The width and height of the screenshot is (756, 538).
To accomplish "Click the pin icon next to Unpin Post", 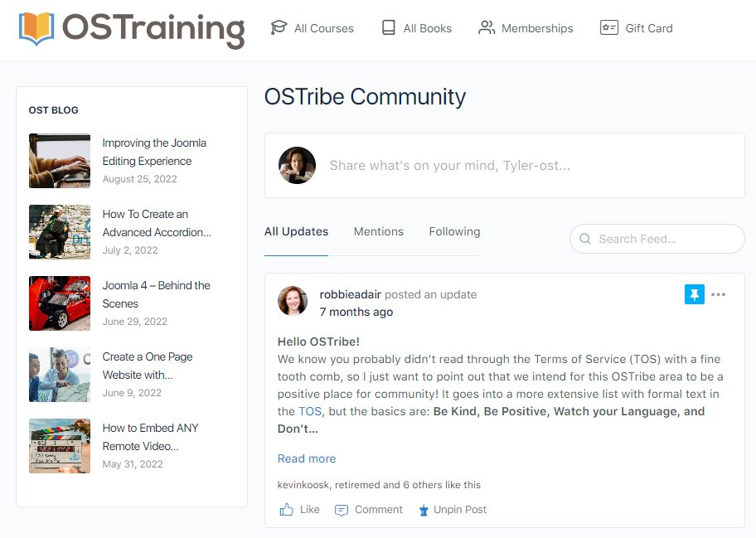I will [424, 510].
